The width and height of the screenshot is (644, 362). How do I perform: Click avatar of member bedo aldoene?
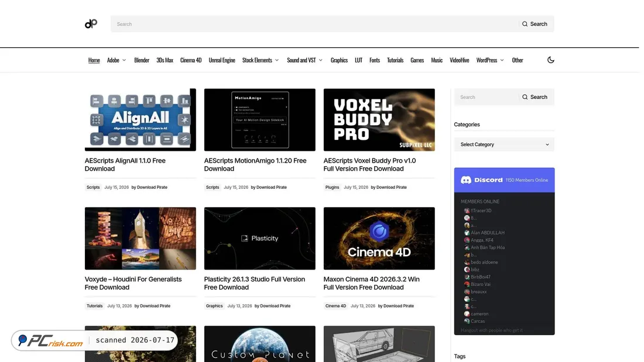point(467,262)
